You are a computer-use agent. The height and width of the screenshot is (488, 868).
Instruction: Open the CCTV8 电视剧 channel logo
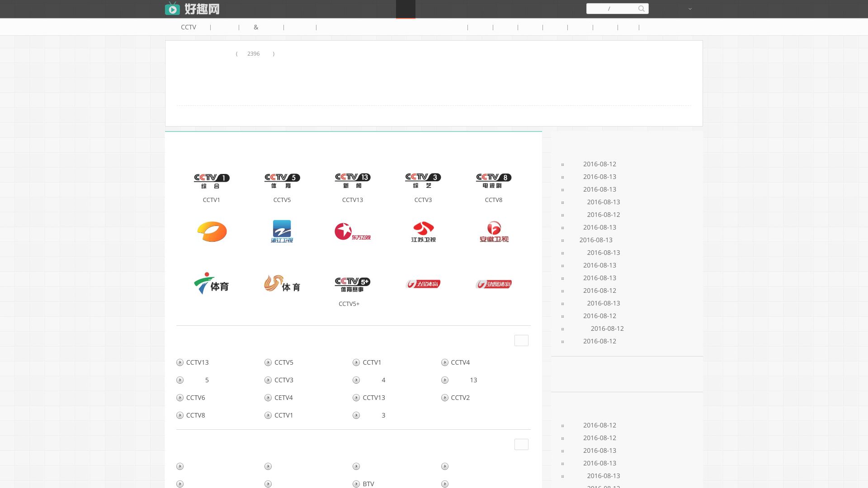[x=494, y=181]
